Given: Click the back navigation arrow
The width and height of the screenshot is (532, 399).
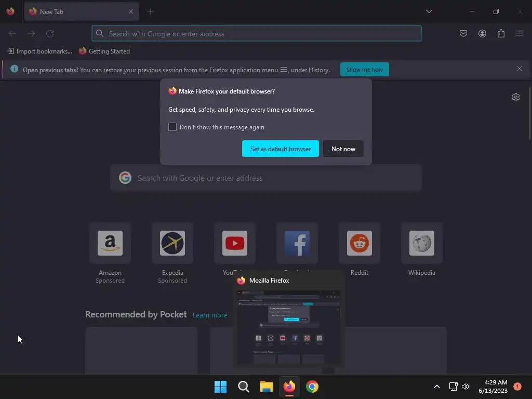Looking at the screenshot, I should pyautogui.click(x=12, y=34).
